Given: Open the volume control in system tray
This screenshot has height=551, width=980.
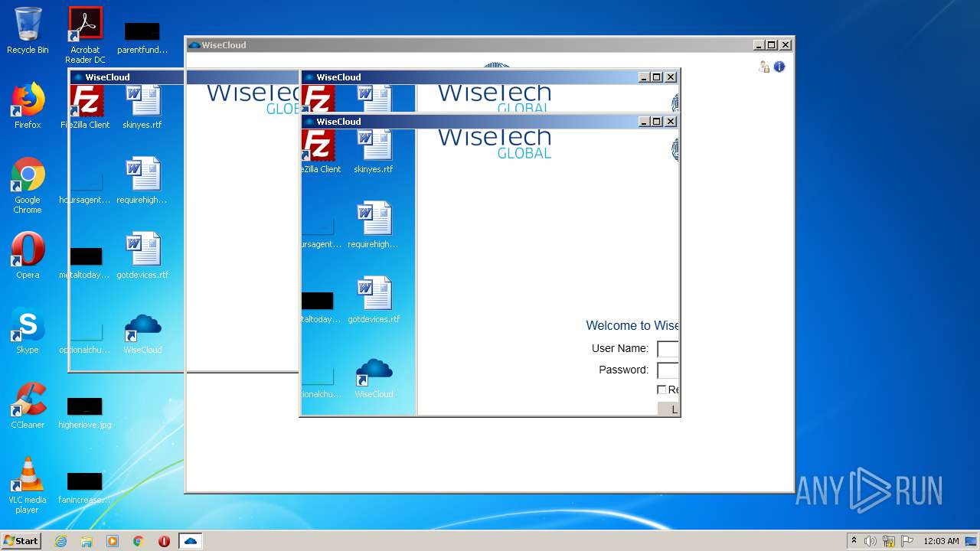Looking at the screenshot, I should point(871,541).
